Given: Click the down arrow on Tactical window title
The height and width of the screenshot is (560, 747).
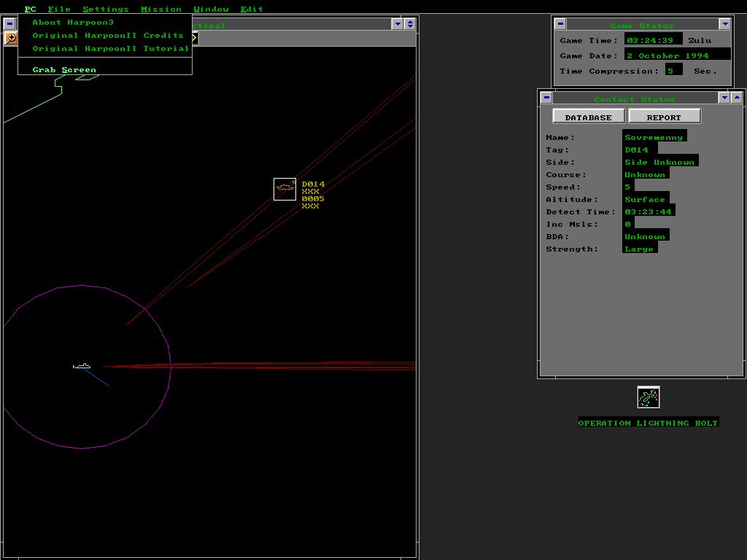Looking at the screenshot, I should point(398,24).
